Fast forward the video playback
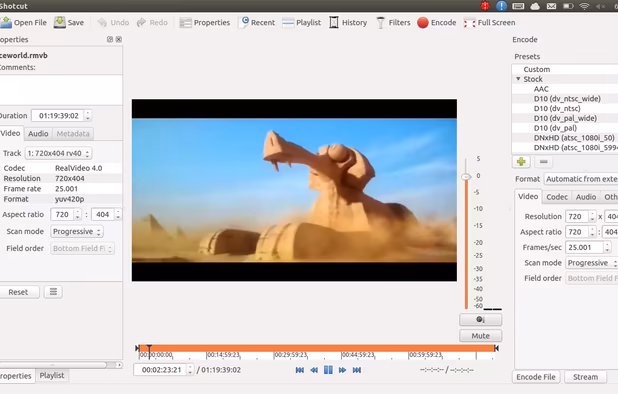 343,370
